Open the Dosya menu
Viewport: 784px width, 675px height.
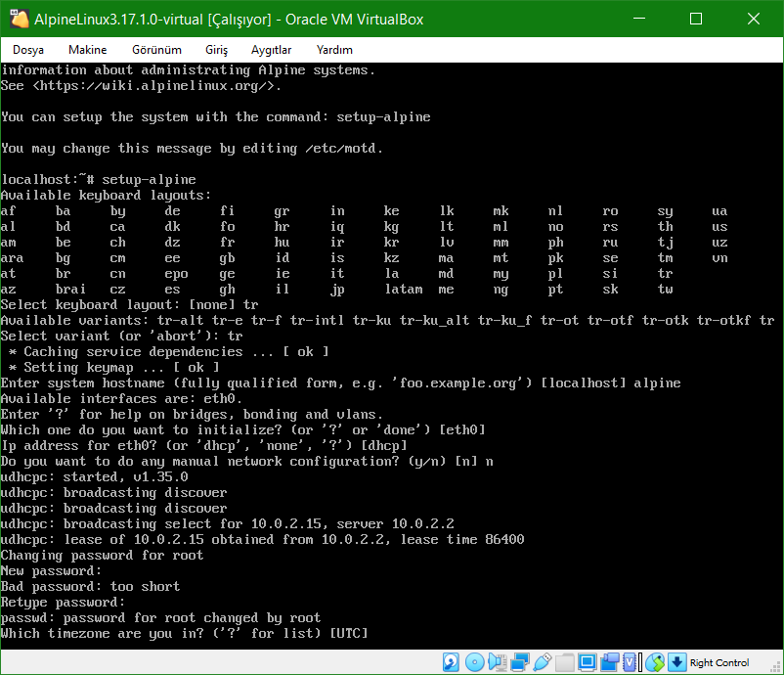(x=28, y=50)
